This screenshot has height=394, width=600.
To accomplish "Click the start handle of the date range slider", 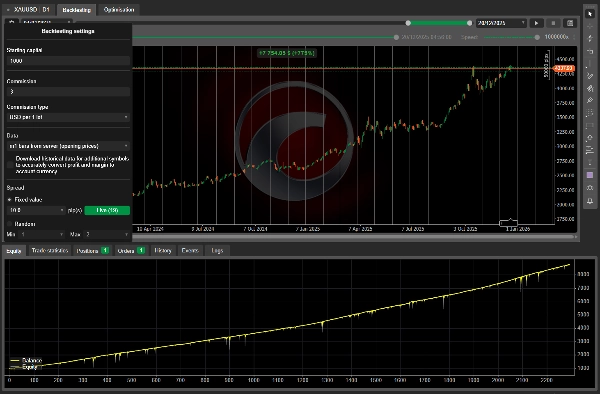I will coord(408,23).
